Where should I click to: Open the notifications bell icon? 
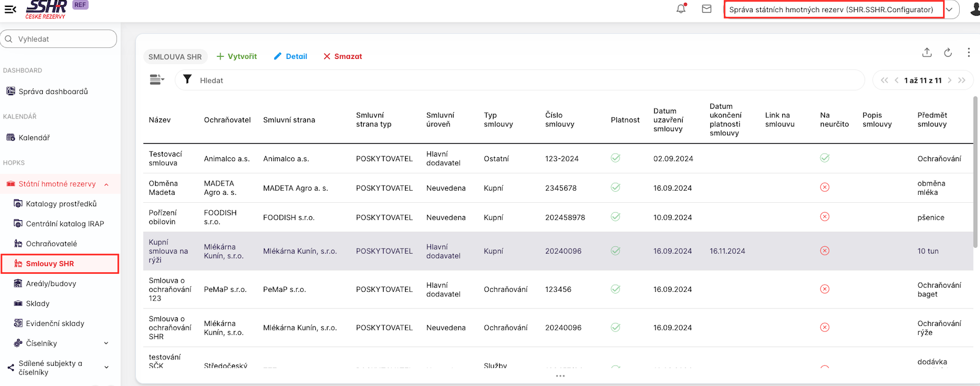point(681,9)
